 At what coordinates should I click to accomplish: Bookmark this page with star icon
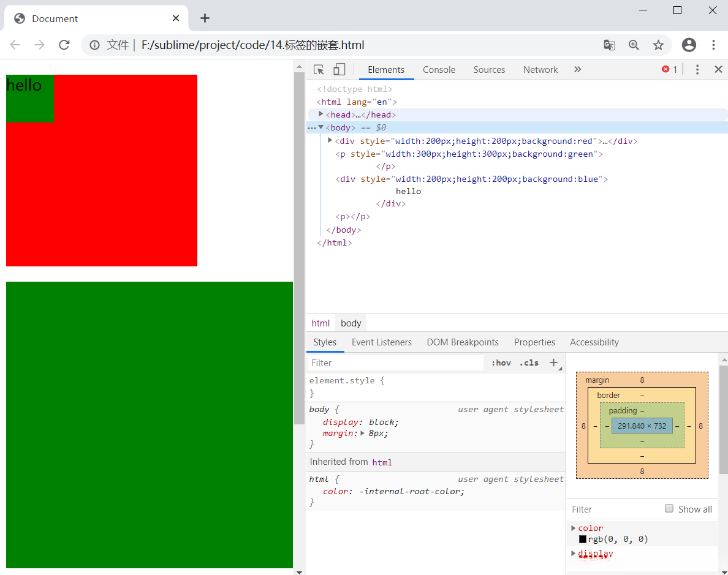(658, 45)
